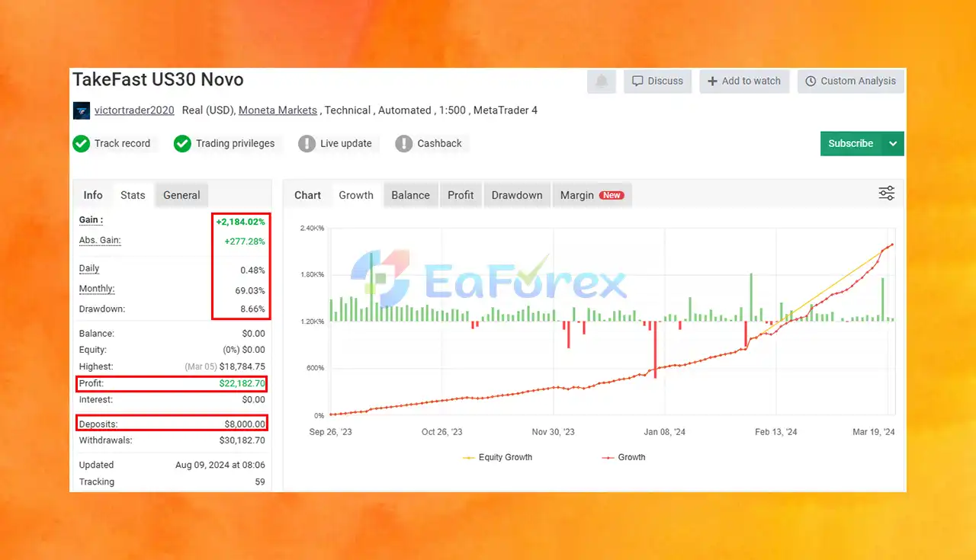Open the Balance chart tab
This screenshot has height=560, width=976.
[x=410, y=195]
